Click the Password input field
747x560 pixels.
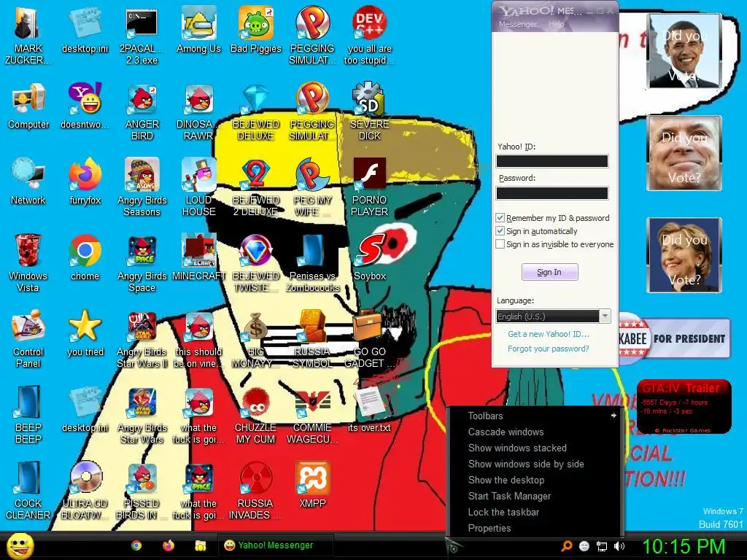coord(552,192)
